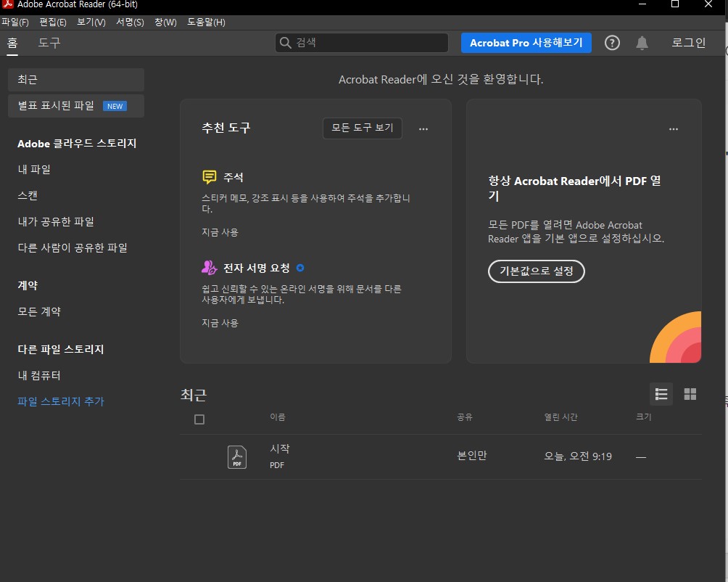
Task: Click the 기본값으로 설정 button
Action: (x=537, y=271)
